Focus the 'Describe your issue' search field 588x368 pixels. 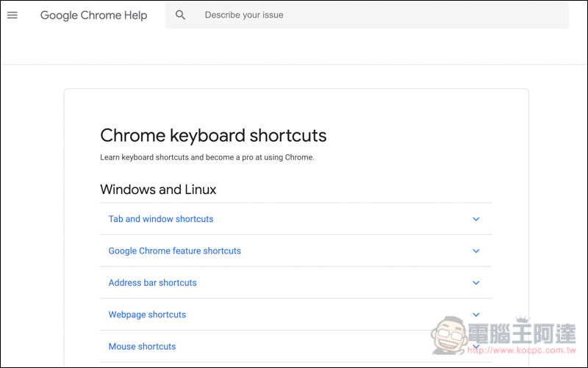click(367, 15)
